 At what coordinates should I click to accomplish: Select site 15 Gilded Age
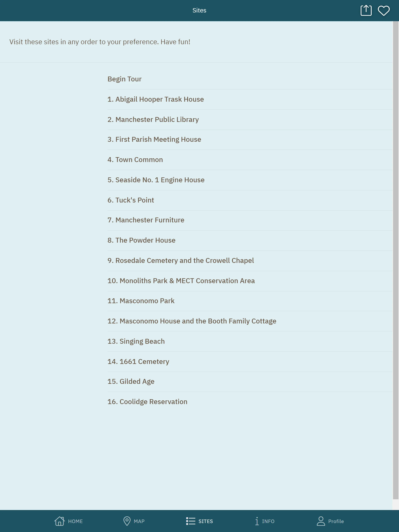pos(131,381)
